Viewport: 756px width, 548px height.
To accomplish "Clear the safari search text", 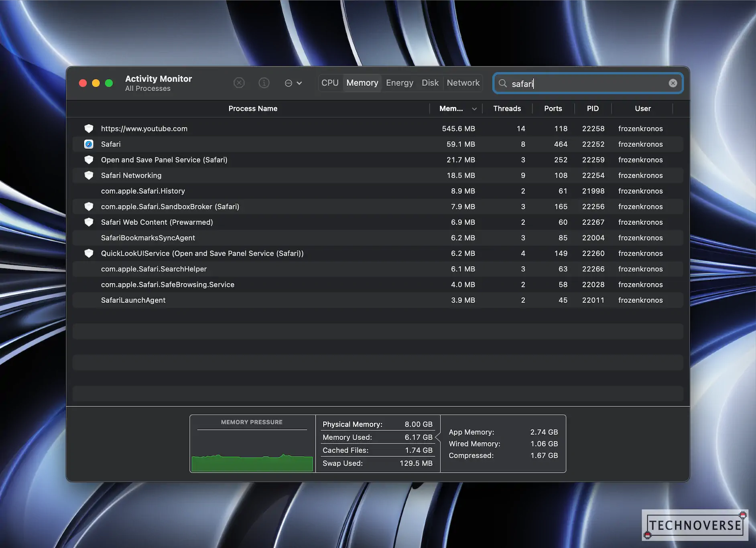I will pos(673,83).
